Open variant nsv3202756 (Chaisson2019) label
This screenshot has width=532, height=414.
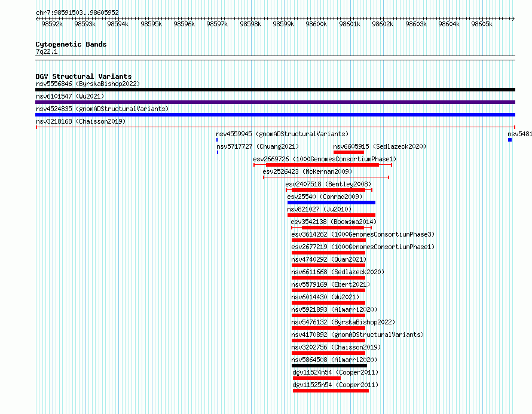[336, 347]
